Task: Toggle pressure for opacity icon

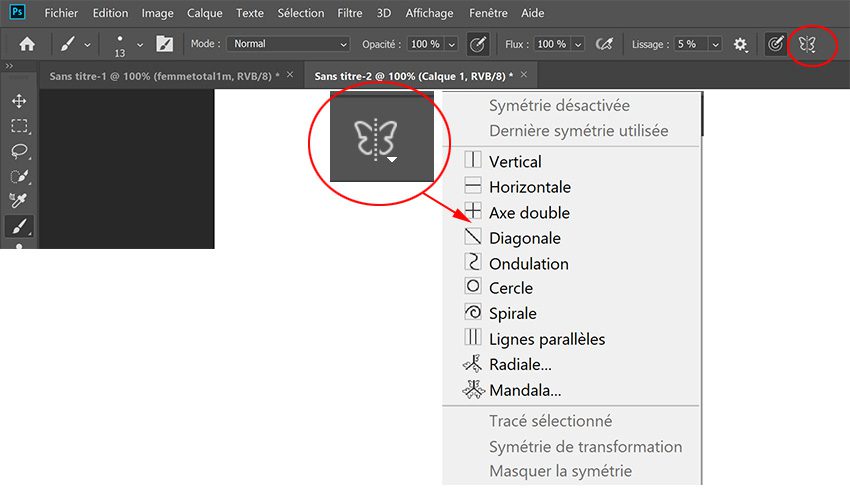Action: (x=478, y=44)
